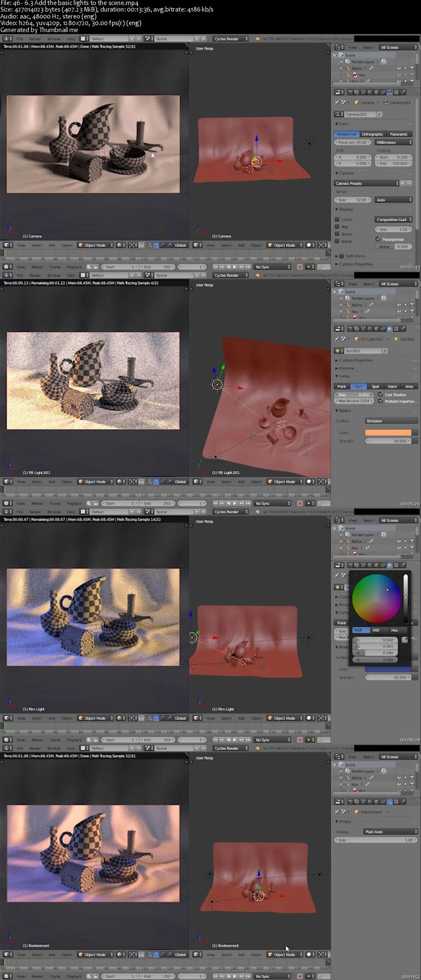Uncheck Multiple Importance for Sun.002
Screen dimensions: 421x980
pos(380,401)
